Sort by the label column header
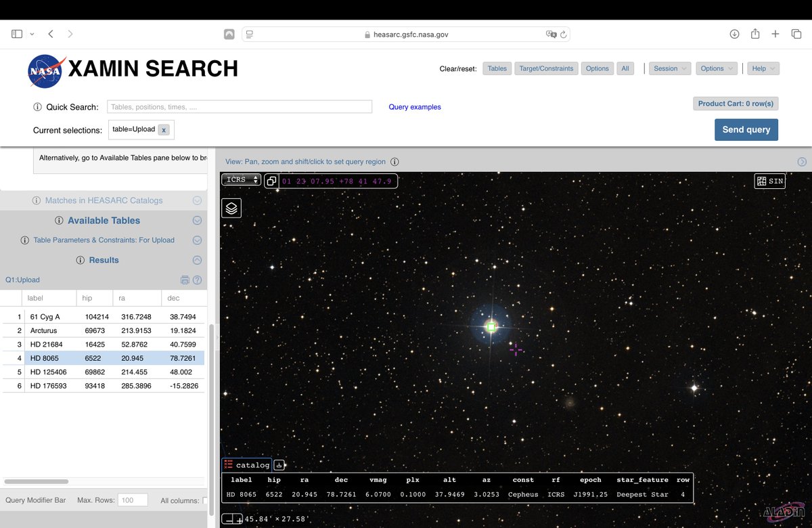The width and height of the screenshot is (812, 528). [49, 299]
